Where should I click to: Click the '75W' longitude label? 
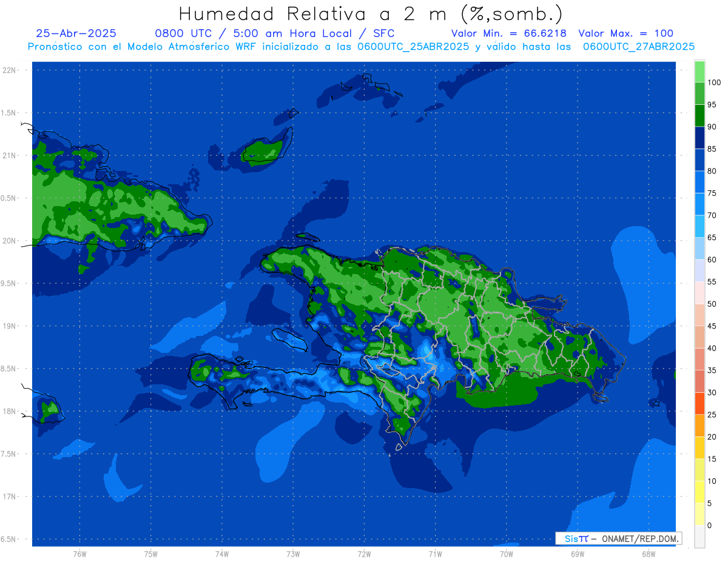[x=151, y=553]
